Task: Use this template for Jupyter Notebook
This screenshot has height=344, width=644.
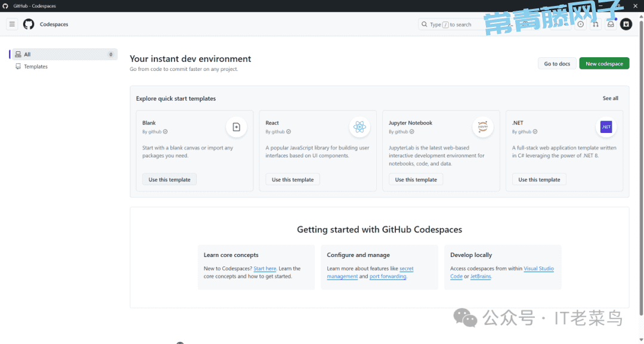Action: coord(416,179)
